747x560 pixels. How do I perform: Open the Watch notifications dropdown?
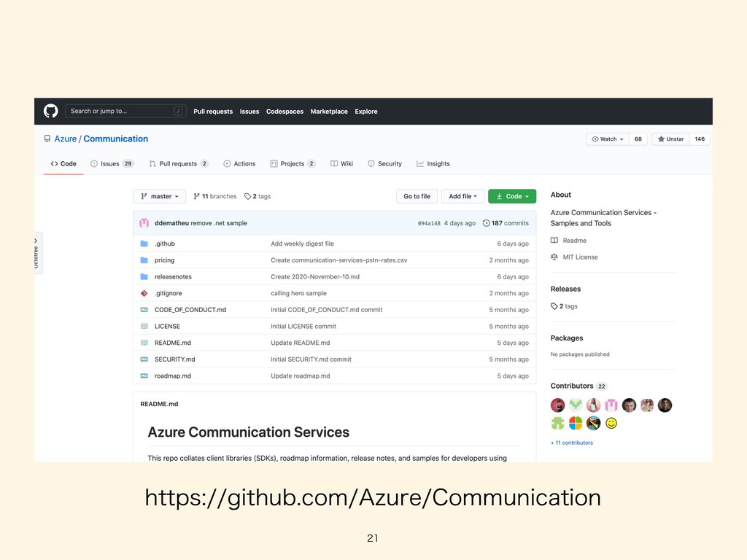608,139
